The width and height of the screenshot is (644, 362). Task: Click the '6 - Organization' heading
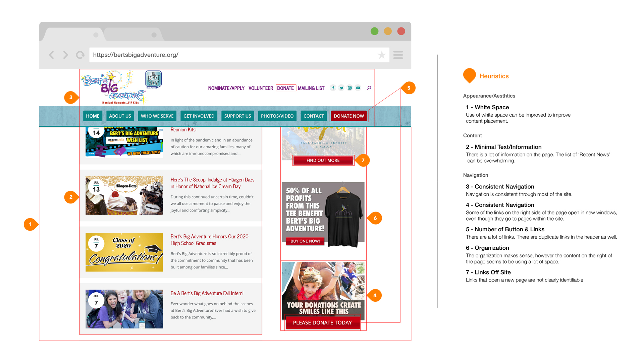click(x=487, y=248)
